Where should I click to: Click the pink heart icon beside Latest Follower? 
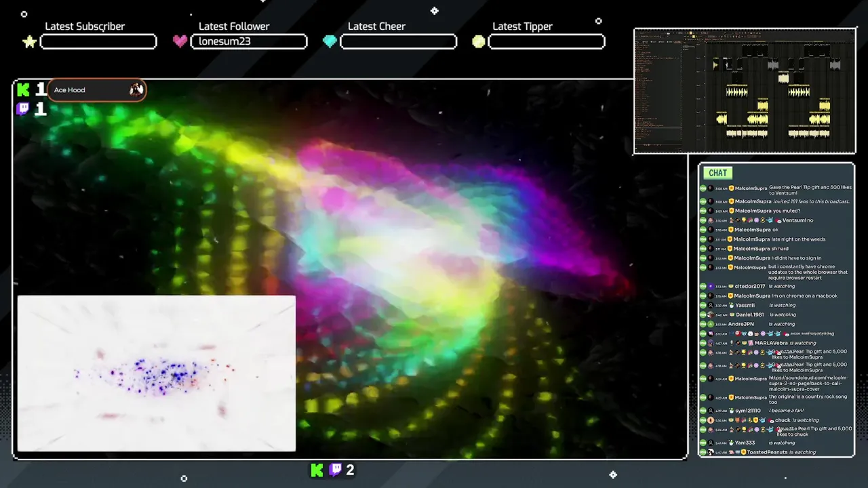[x=180, y=41]
